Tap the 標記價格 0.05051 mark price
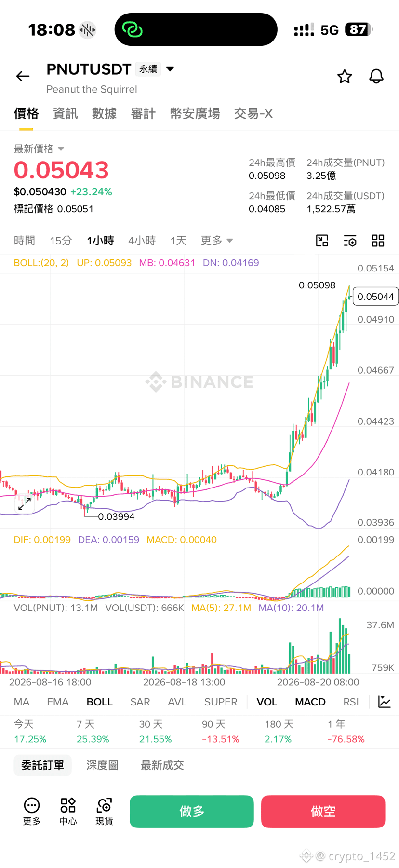Viewport: 399px width, 868px height. coord(53,209)
